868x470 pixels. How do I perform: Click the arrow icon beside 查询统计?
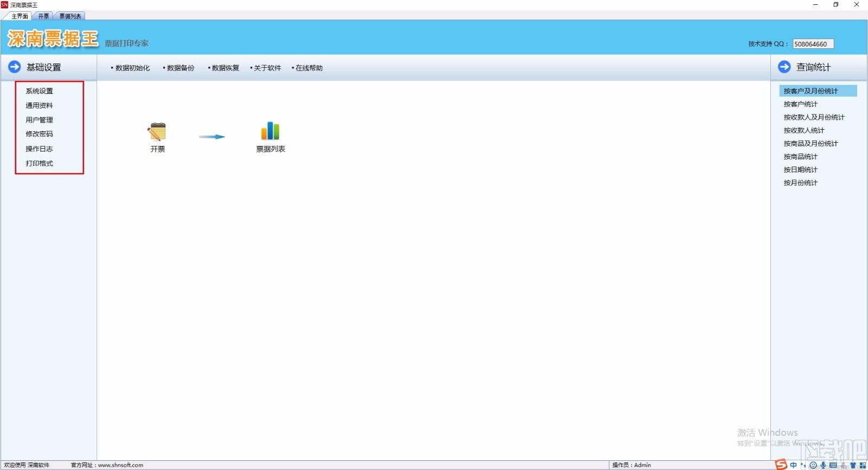pyautogui.click(x=784, y=67)
